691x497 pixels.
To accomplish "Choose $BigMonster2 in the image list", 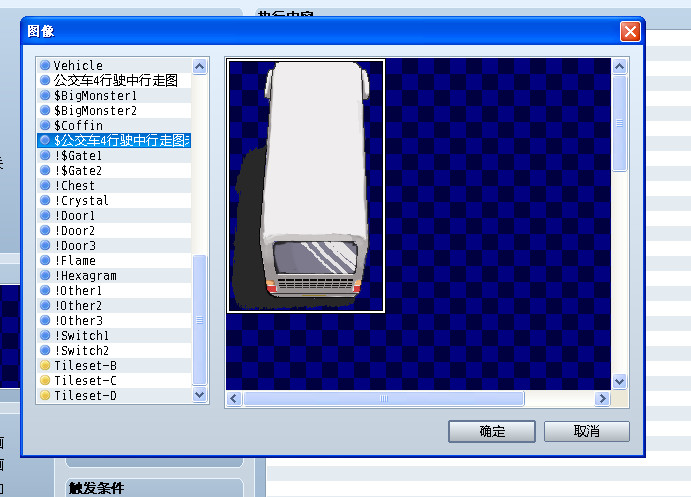I will [x=114, y=110].
